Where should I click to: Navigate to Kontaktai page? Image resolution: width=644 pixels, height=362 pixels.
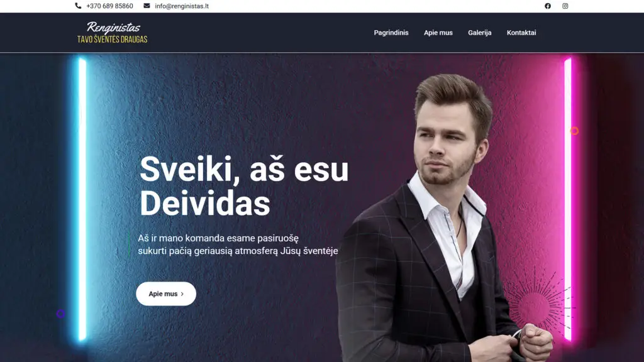(521, 33)
